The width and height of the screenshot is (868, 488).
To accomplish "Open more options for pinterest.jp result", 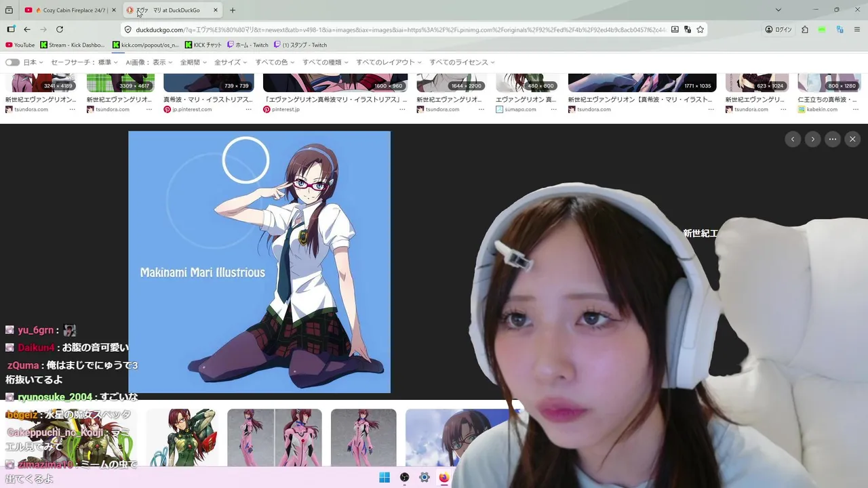I will coord(402,109).
